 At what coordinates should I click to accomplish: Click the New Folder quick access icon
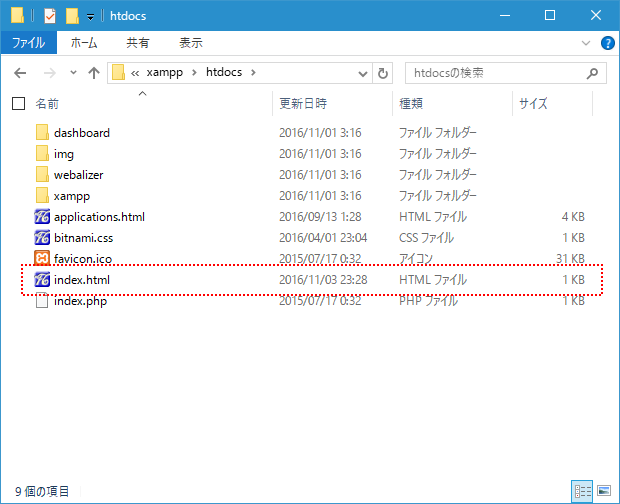tap(72, 16)
